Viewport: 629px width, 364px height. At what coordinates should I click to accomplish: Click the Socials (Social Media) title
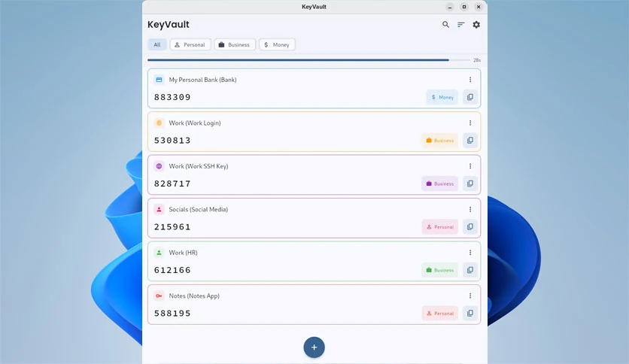click(198, 209)
